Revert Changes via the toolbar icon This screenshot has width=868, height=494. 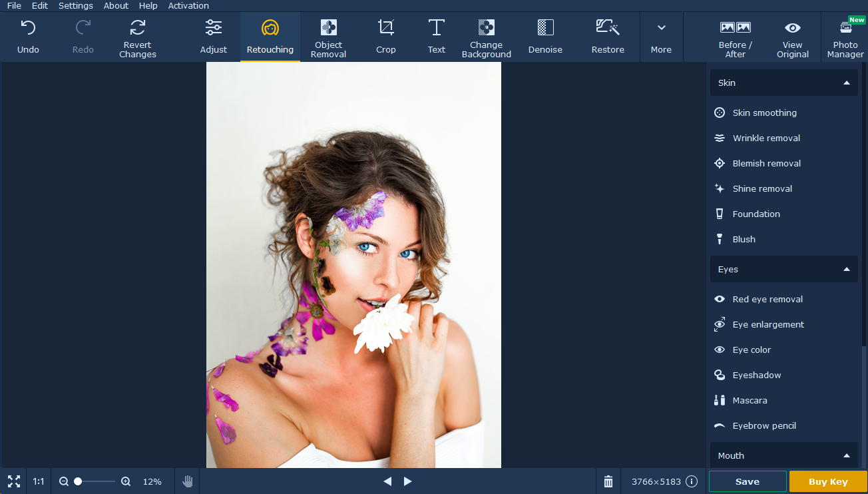pyautogui.click(x=138, y=28)
